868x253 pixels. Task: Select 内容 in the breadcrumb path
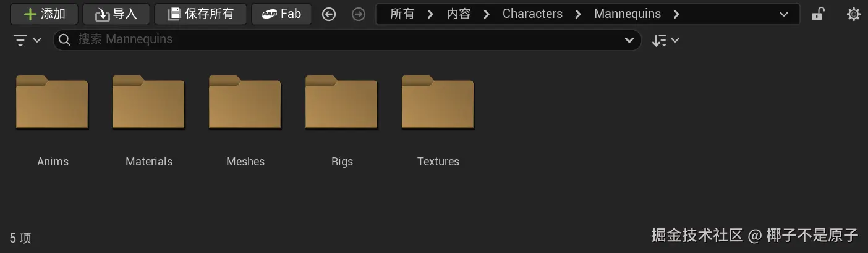pos(458,14)
